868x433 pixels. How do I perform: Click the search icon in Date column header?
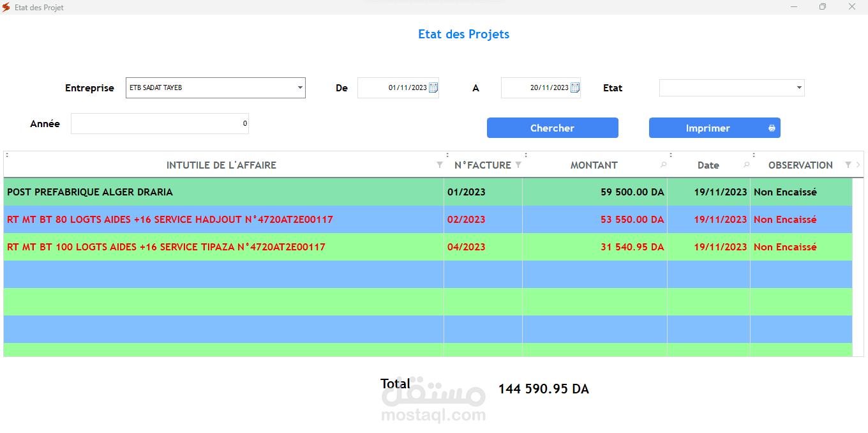pos(747,165)
